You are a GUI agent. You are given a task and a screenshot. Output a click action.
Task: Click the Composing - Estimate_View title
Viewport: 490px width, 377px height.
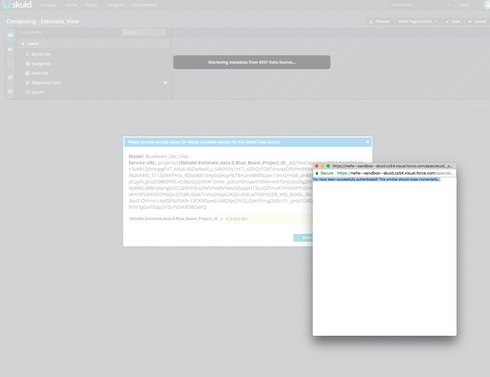click(x=42, y=21)
